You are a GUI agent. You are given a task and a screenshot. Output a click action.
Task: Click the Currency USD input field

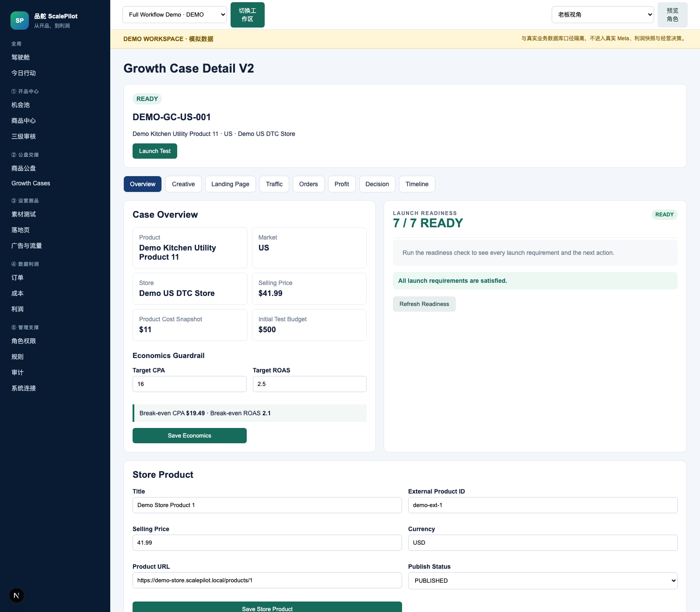click(542, 542)
